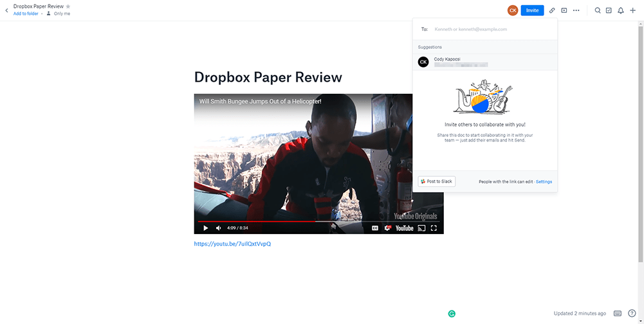This screenshot has width=644, height=324.
Task: Open help with the question mark icon
Action: (632, 313)
